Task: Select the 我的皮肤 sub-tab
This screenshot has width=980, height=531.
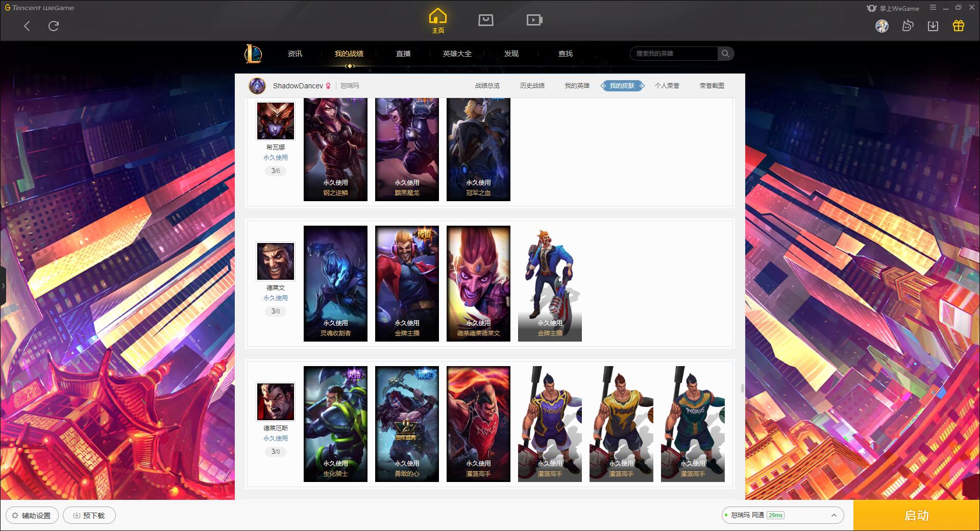Action: pos(622,86)
